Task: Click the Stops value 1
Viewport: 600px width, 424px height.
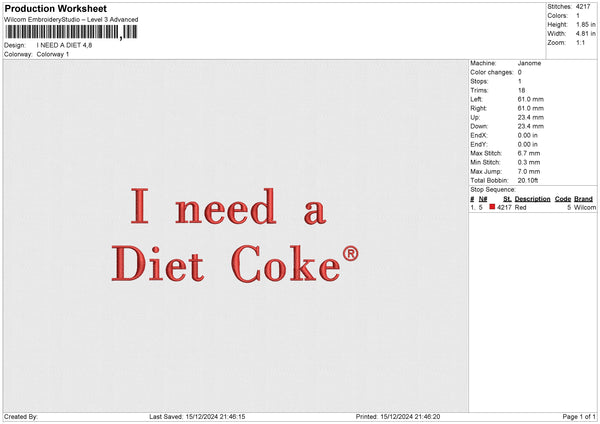Action: click(x=520, y=81)
